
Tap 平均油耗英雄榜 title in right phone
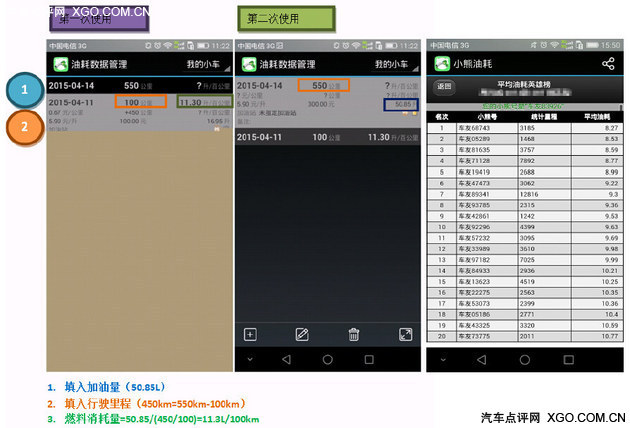tap(524, 84)
